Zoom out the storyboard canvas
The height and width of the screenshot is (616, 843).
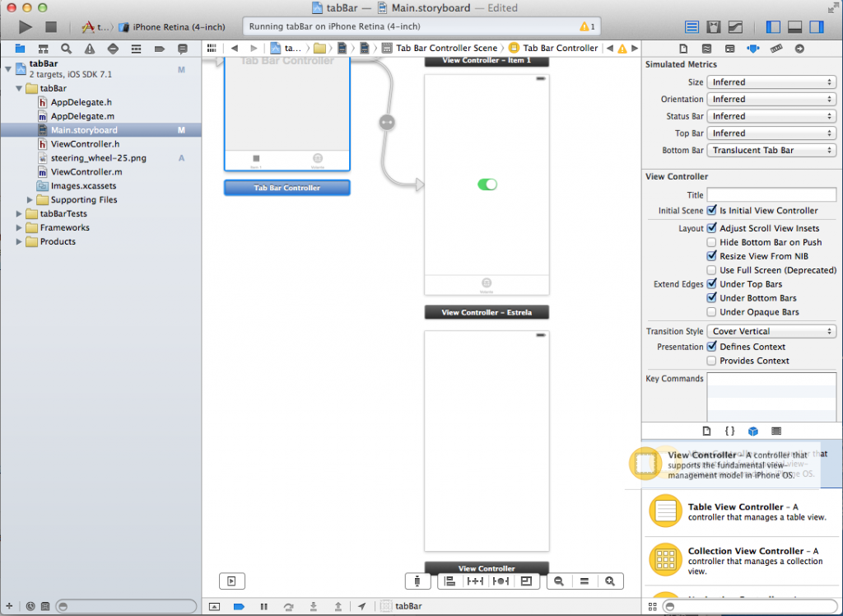[x=559, y=581]
